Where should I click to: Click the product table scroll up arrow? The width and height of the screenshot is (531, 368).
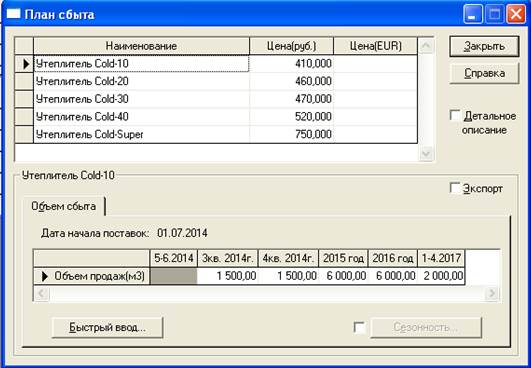pyautogui.click(x=426, y=46)
